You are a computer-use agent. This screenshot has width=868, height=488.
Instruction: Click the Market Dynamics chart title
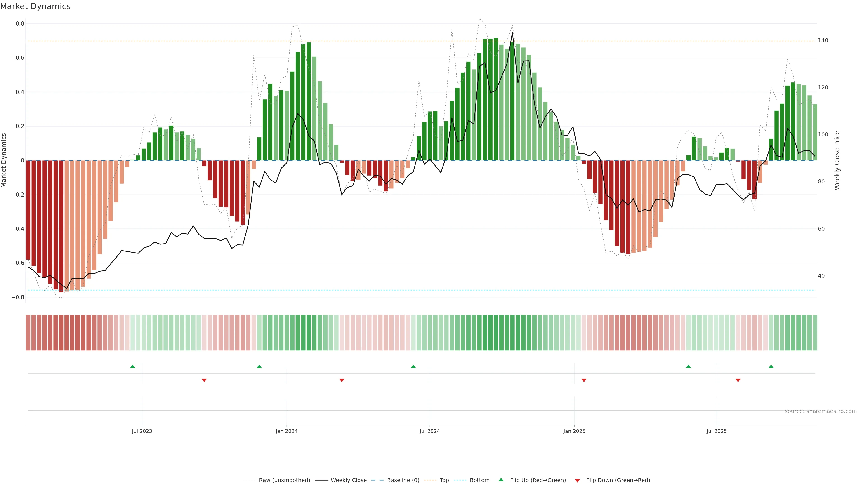click(35, 6)
